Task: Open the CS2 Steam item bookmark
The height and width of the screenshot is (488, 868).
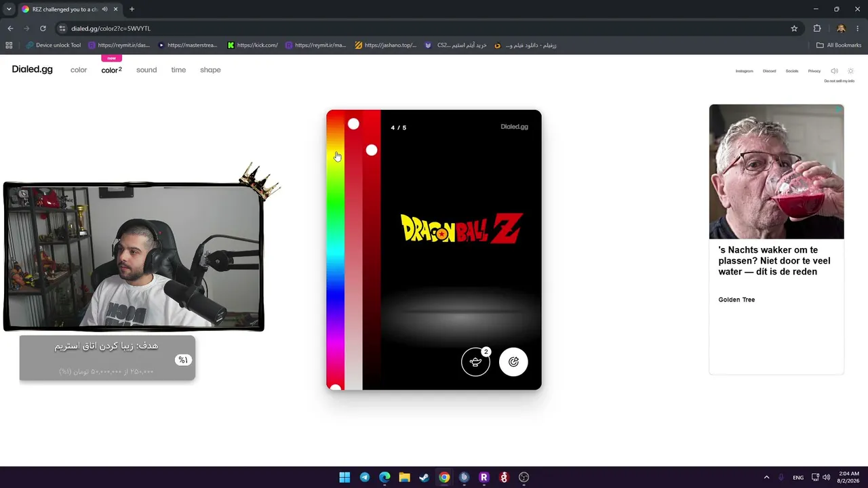Action: pyautogui.click(x=456, y=45)
